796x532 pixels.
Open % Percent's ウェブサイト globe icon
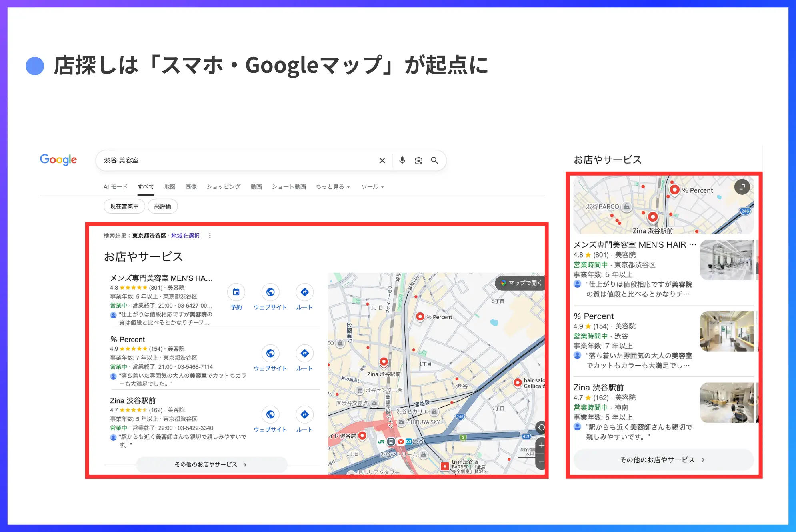pyautogui.click(x=271, y=354)
